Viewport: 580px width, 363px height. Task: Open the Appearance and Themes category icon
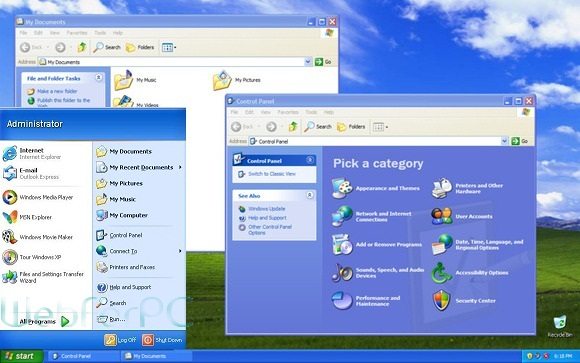[x=342, y=188]
